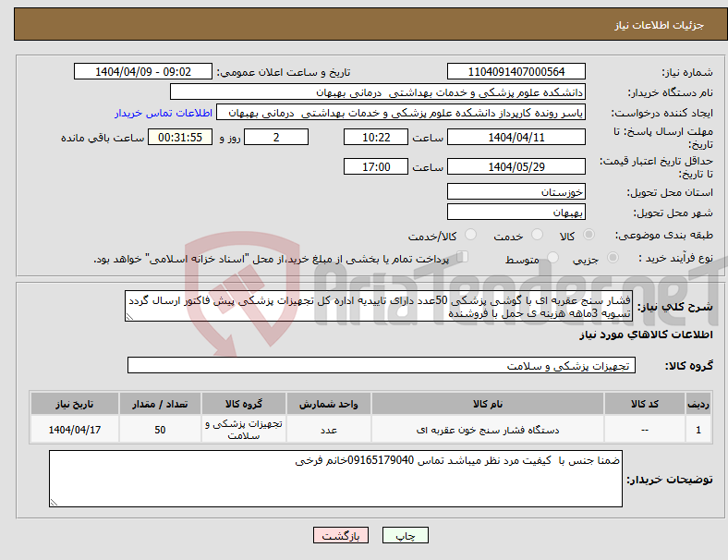
Task: Click the buyer organization name field
Action: (x=378, y=91)
